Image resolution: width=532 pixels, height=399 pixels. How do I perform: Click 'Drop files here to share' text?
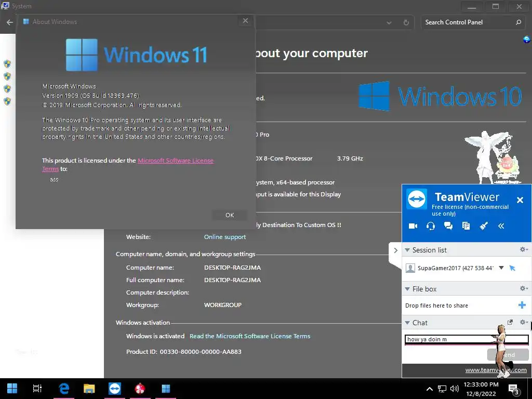(436, 305)
